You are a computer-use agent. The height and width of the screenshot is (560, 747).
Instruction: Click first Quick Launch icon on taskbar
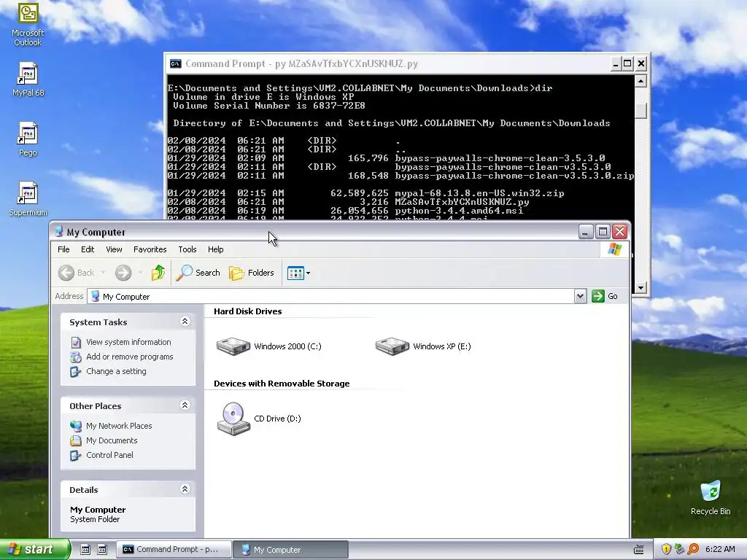[x=85, y=550]
